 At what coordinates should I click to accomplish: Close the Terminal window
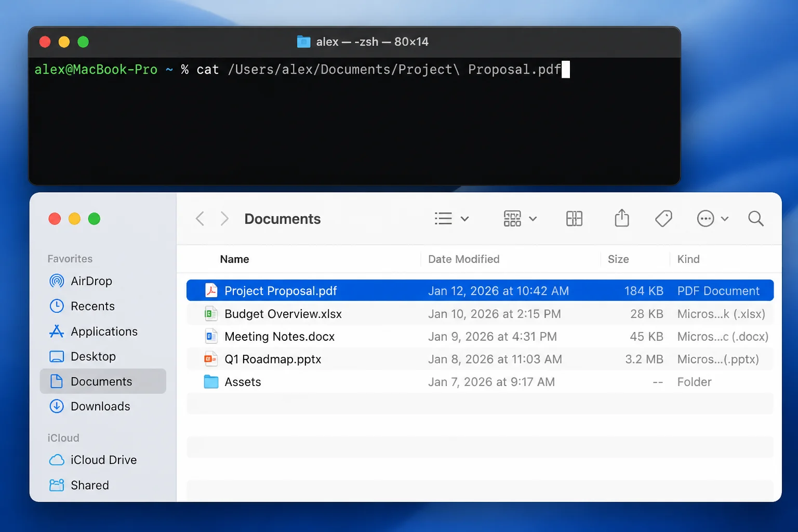[x=45, y=42]
